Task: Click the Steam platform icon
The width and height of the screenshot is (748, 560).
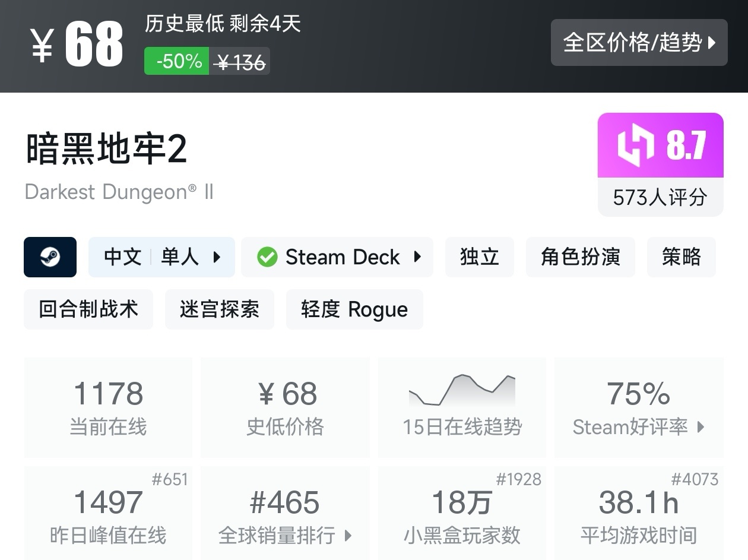Action: pos(50,257)
